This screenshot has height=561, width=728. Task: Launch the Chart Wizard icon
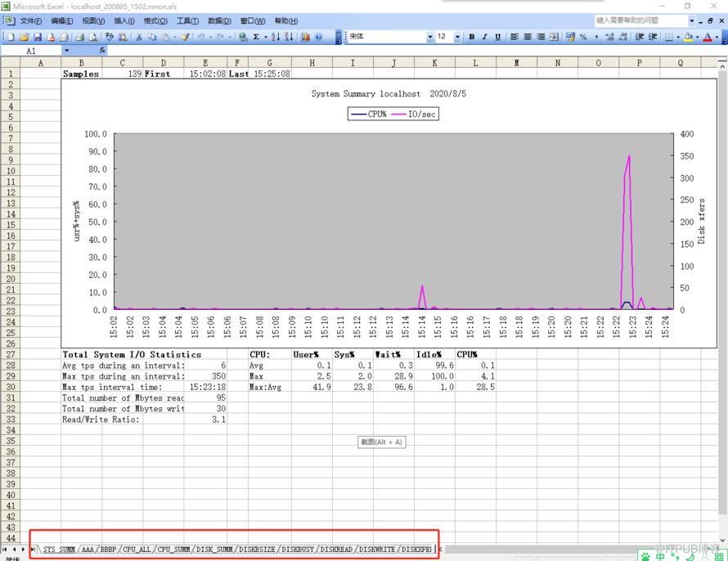click(x=305, y=37)
